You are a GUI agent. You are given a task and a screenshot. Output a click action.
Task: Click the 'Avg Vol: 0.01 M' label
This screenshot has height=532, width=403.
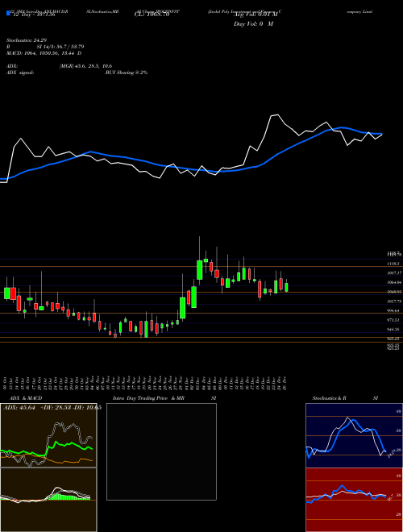click(x=256, y=15)
